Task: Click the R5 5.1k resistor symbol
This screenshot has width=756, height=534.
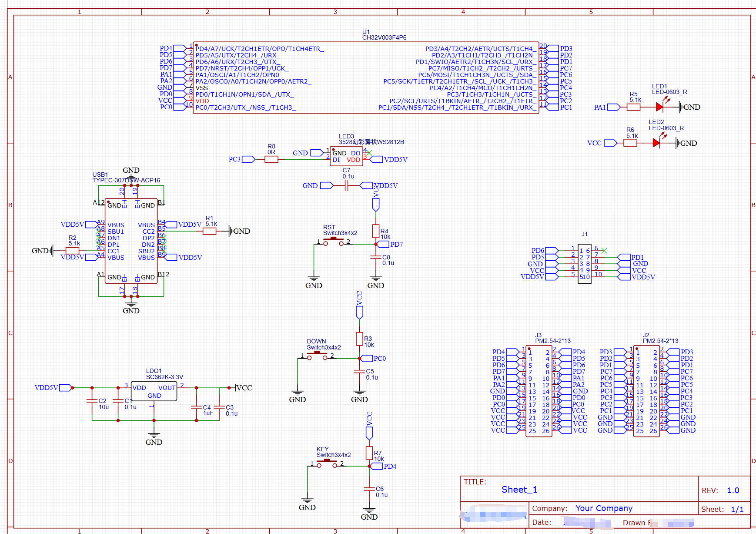Action: coord(633,107)
